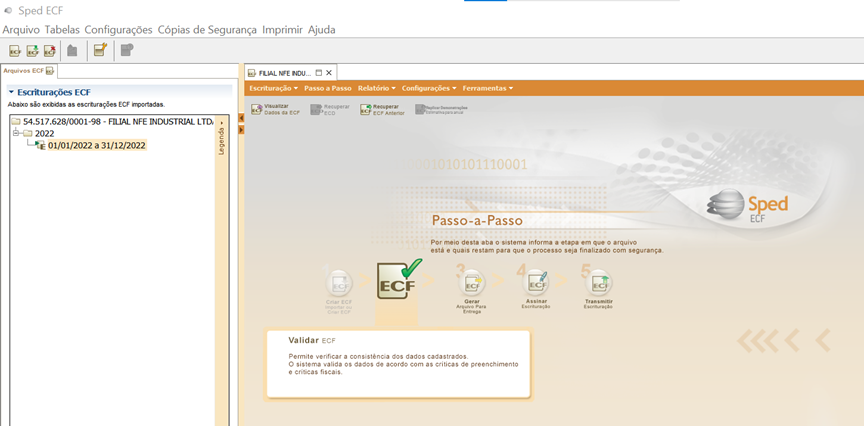Click the Sped ECF title bar icon
Screen dimensions: 864x426
(x=8, y=11)
